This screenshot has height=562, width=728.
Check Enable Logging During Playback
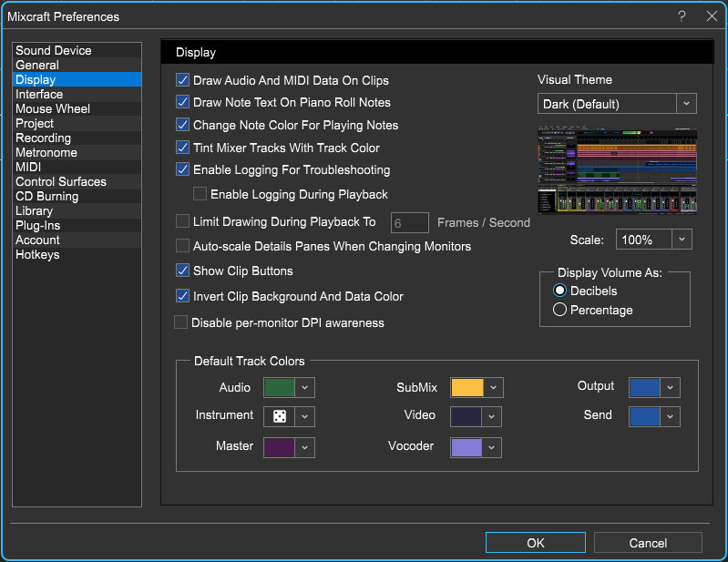coord(200,193)
